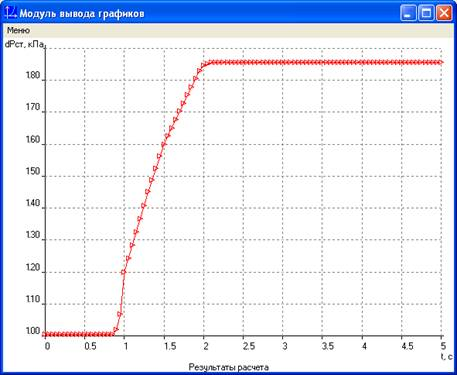Click the 0 tick on the time axis
457x375 pixels.
[47, 346]
